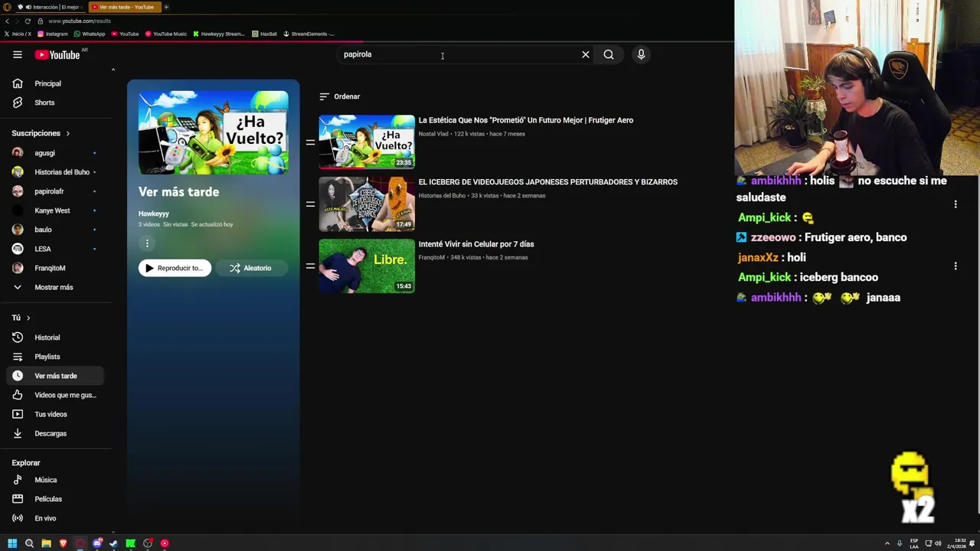
Task: Open Hawkeyyy channel link under playlist title
Action: pyautogui.click(x=153, y=214)
